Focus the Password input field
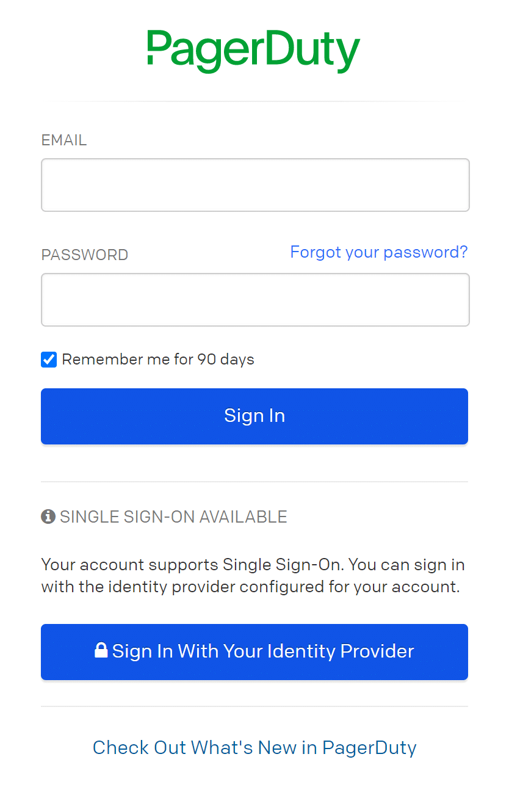 (x=255, y=300)
